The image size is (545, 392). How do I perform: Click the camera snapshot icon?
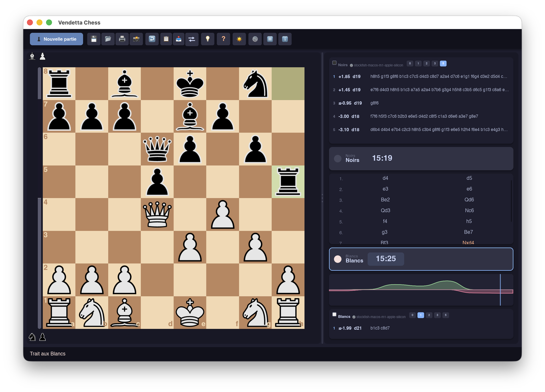point(136,39)
